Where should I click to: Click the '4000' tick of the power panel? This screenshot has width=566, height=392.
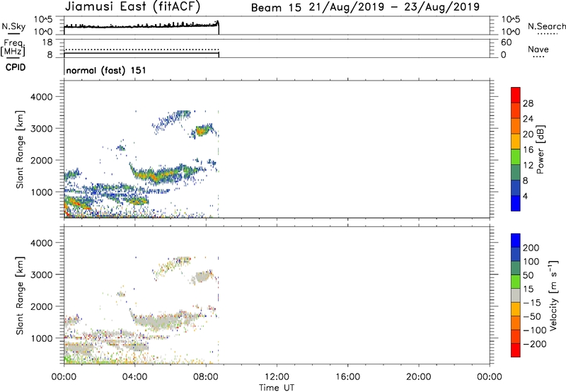[x=42, y=97]
